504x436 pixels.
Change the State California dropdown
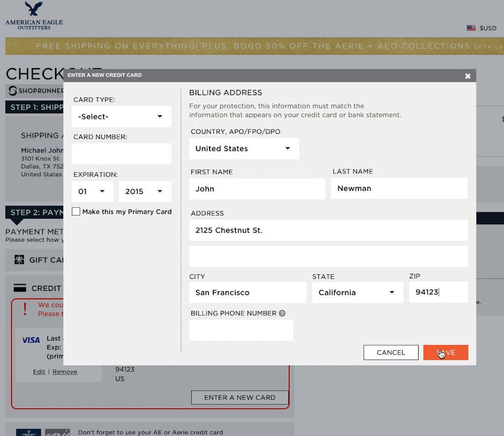(357, 292)
